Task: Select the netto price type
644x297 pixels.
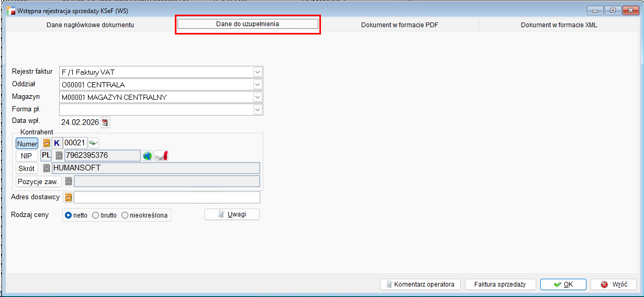Action: point(68,215)
